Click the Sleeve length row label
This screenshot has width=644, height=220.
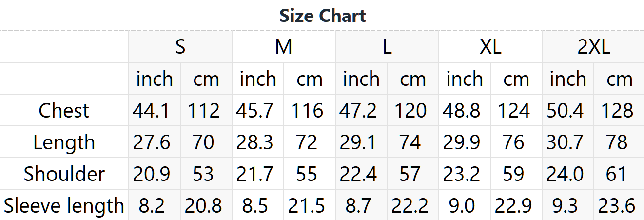64,205
